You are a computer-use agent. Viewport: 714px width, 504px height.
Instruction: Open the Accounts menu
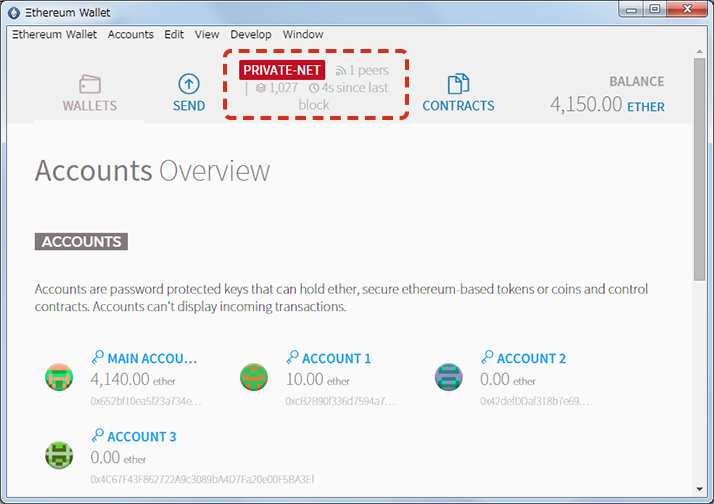click(131, 35)
